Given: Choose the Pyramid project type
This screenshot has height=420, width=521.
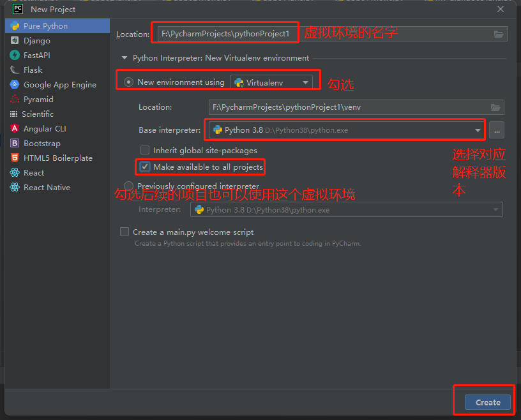Looking at the screenshot, I should pyautogui.click(x=57, y=99).
